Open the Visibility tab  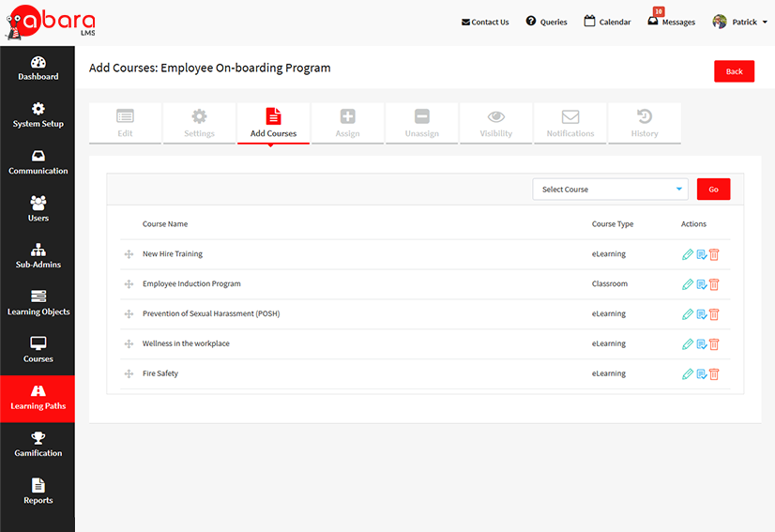pyautogui.click(x=495, y=123)
